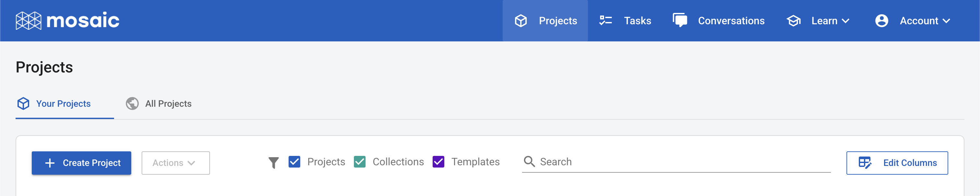The height and width of the screenshot is (196, 980).
Task: Expand the Learn menu chevron
Action: pyautogui.click(x=845, y=21)
